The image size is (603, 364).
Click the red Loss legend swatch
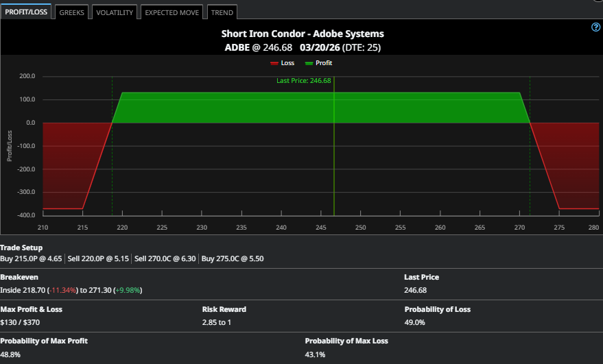[274, 63]
